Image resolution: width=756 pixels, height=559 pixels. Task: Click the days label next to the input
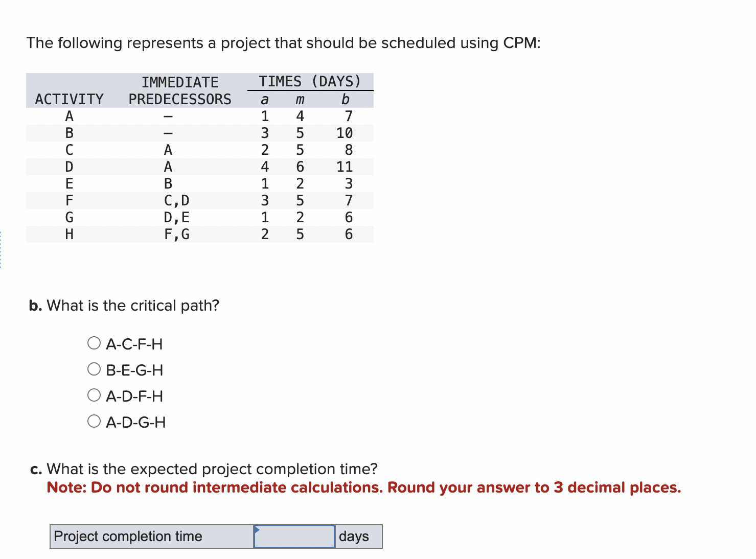pyautogui.click(x=356, y=537)
